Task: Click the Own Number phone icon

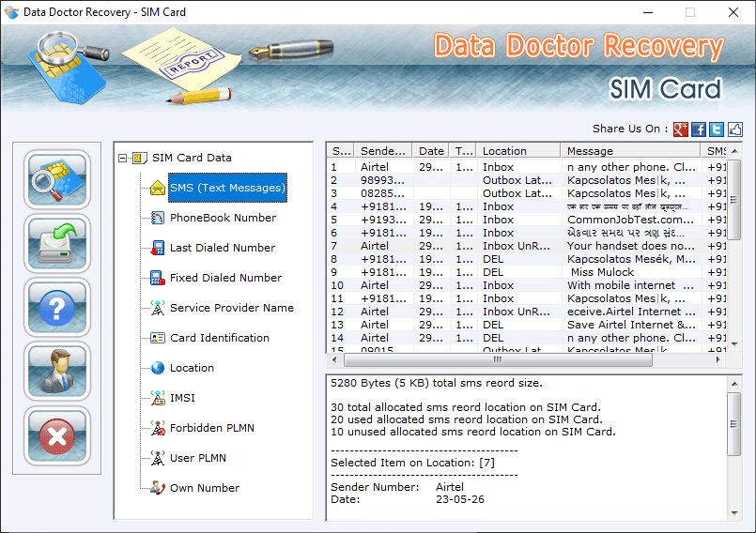Action: [158, 488]
